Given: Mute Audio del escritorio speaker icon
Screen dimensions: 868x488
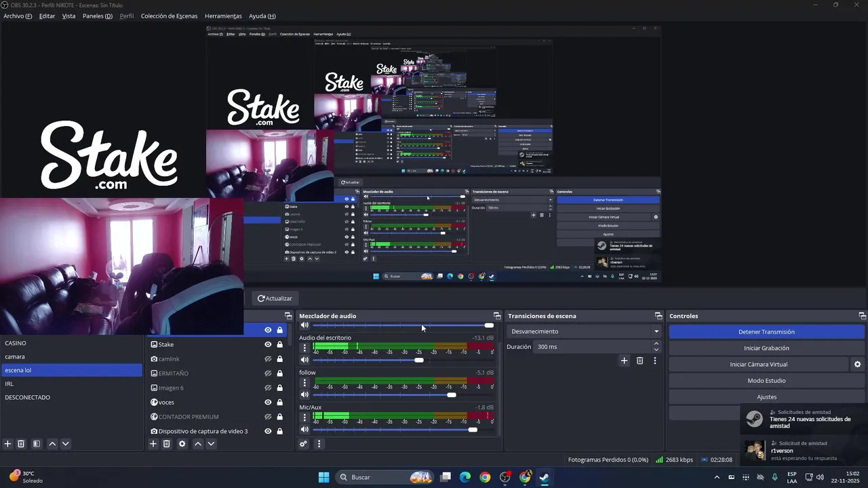Looking at the screenshot, I should click(304, 359).
